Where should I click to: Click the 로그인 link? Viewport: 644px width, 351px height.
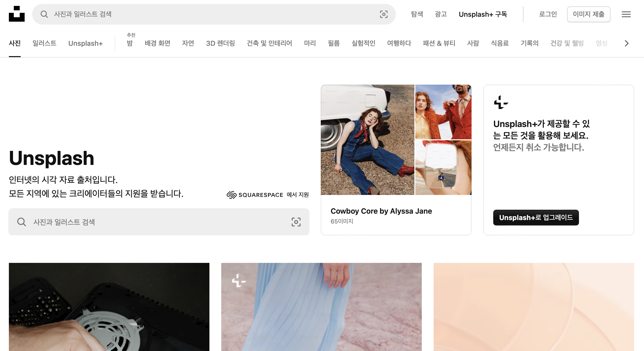(x=548, y=14)
